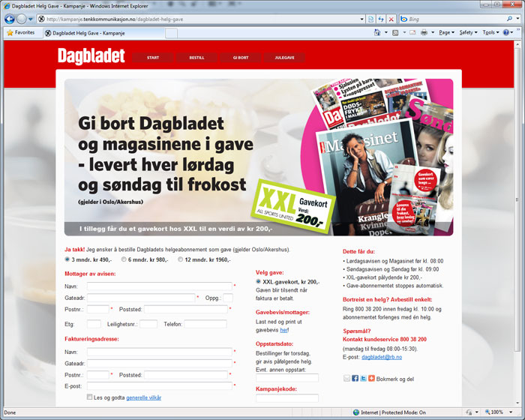Expand the Print options dropdown arrow
The width and height of the screenshot is (525, 420).
click(x=433, y=32)
